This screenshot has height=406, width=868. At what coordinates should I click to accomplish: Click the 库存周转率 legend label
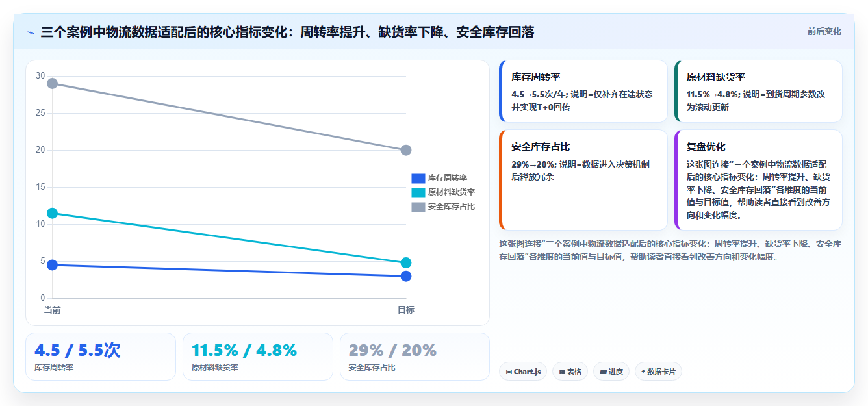click(x=448, y=178)
